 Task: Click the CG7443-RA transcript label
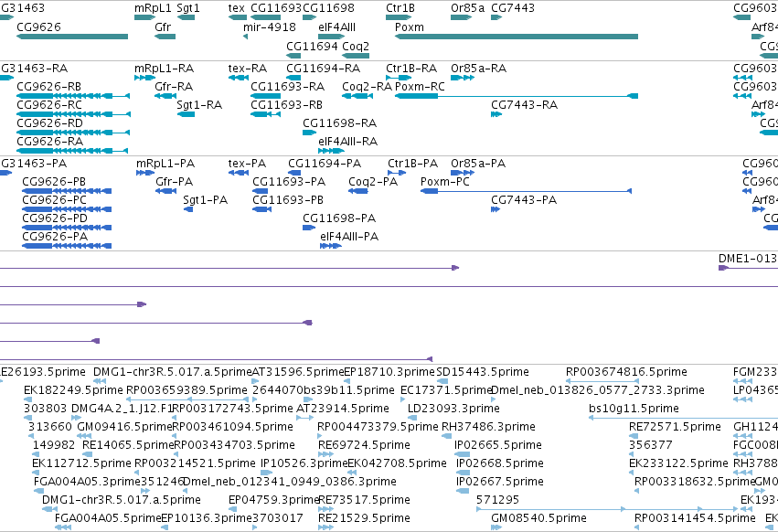point(524,105)
